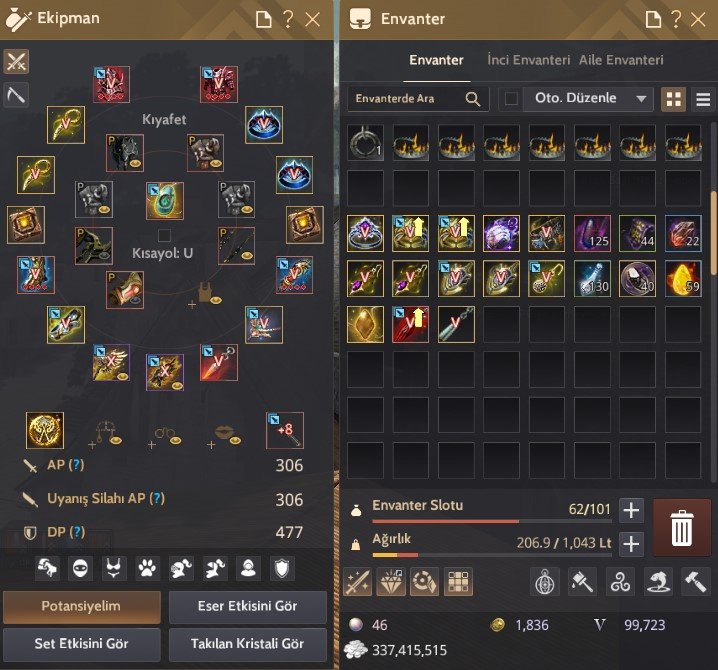Increase Ağırlık limit with plus button
This screenshot has width=718, height=670.
631,544
